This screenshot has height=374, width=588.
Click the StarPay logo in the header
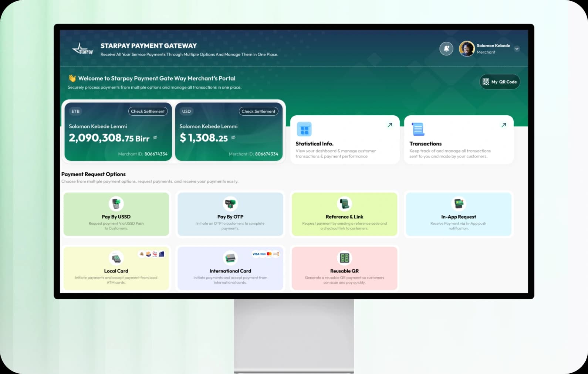click(x=83, y=49)
